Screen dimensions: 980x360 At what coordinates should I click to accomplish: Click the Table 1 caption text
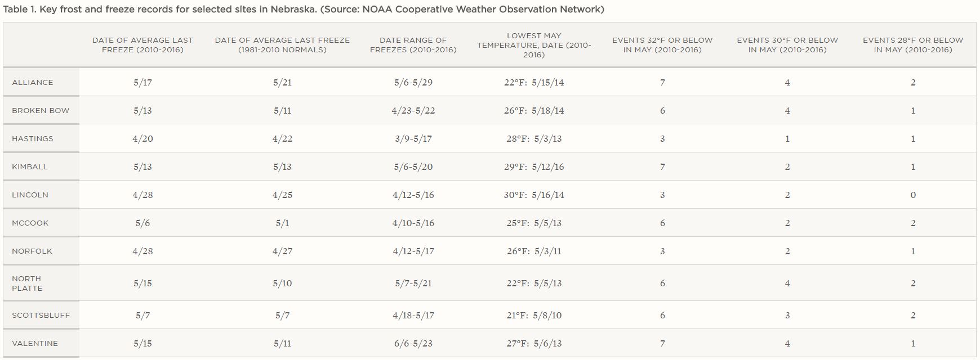304,10
